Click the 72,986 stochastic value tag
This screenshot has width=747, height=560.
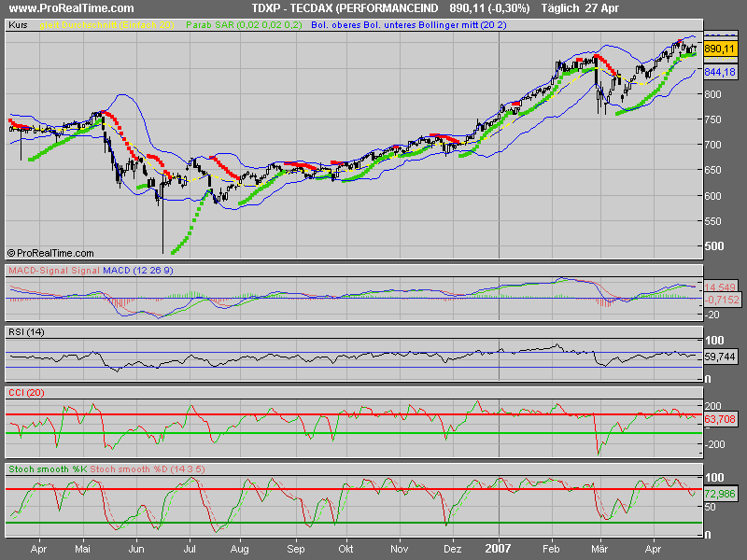[x=720, y=494]
